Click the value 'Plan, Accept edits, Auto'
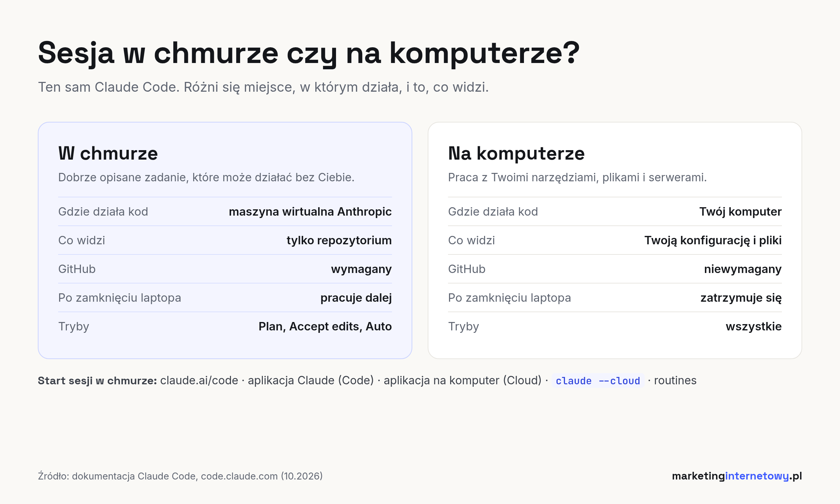 (x=325, y=327)
